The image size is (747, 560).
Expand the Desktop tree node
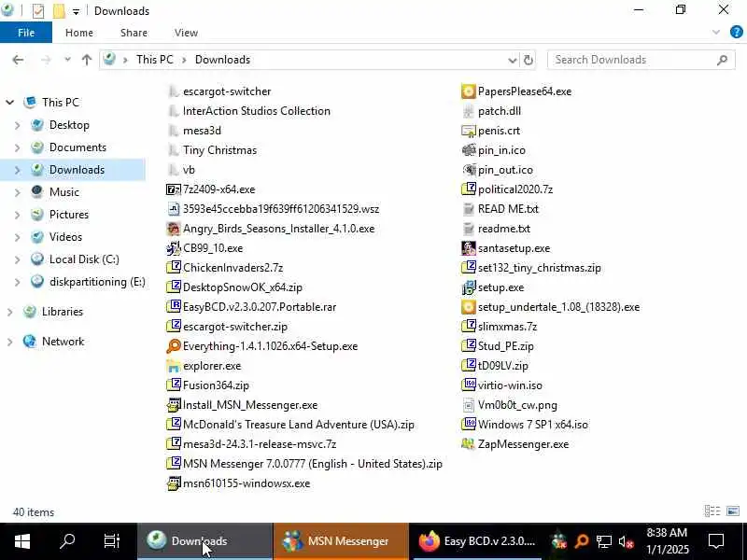pyautogui.click(x=17, y=125)
